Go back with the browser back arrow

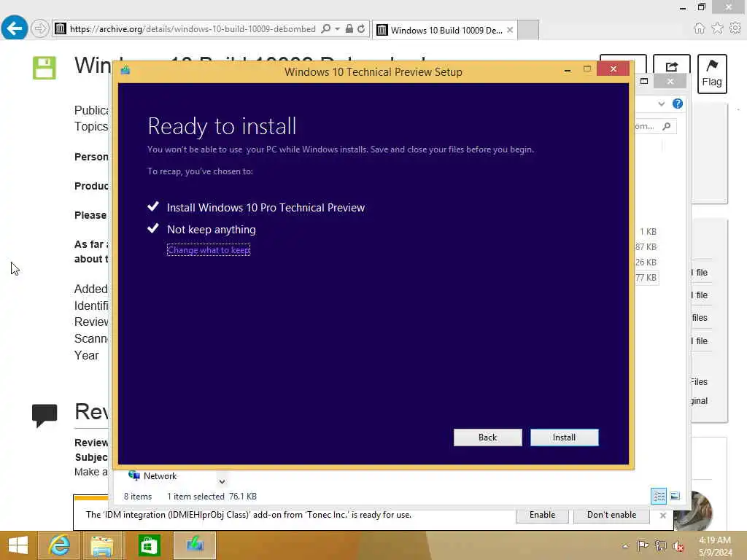pos(15,28)
